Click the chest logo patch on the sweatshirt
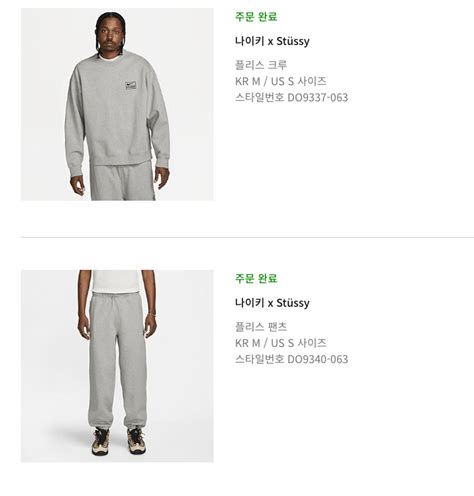This screenshot has width=474, height=496. pos(131,85)
